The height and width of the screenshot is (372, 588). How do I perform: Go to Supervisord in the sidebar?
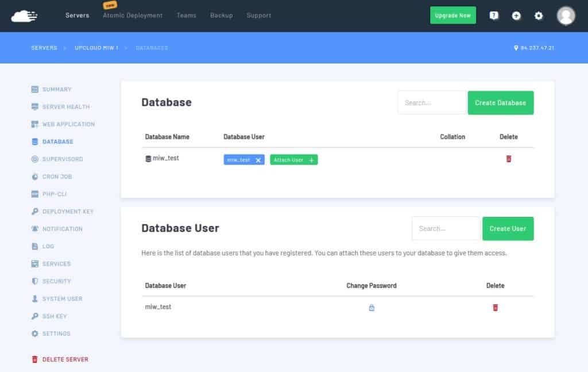click(62, 159)
